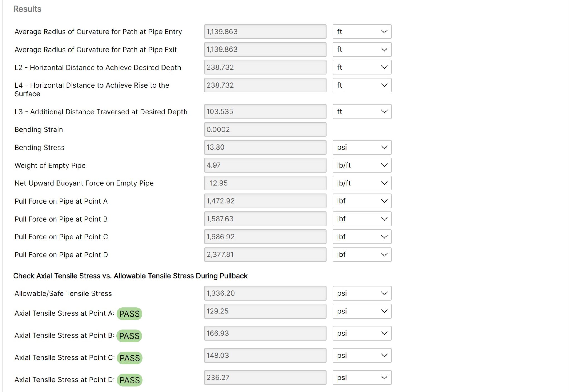Open unit dropdown for L3 additional distance
The image size is (570, 392).
(362, 111)
